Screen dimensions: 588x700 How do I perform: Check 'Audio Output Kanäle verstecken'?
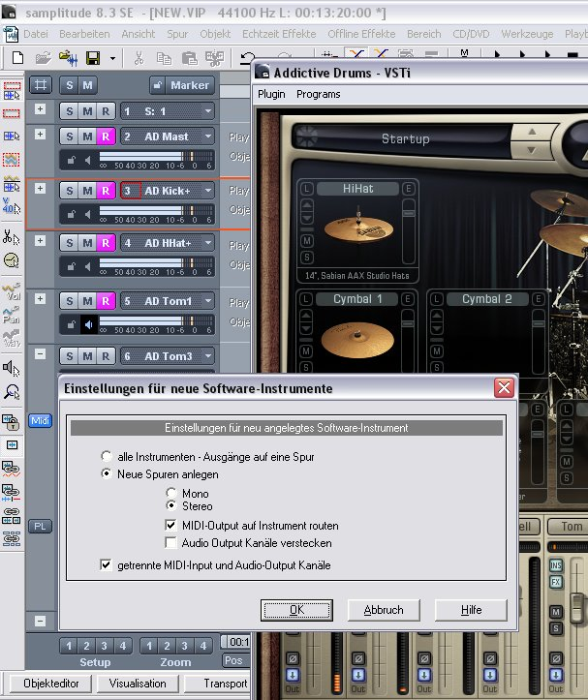coord(170,542)
